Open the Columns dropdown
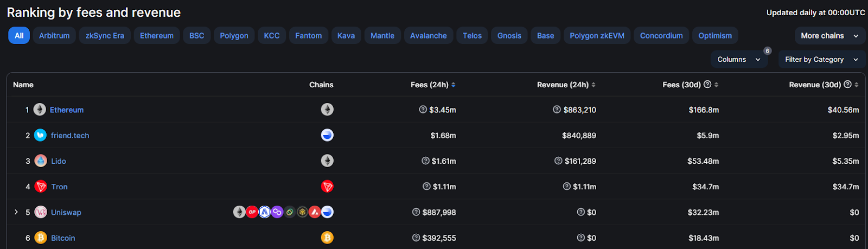868x249 pixels. [739, 59]
